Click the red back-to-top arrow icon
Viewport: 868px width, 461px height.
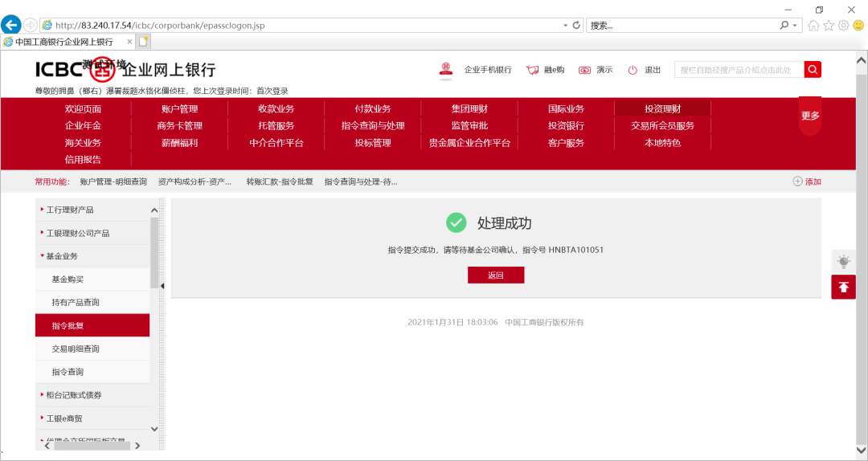(x=843, y=287)
